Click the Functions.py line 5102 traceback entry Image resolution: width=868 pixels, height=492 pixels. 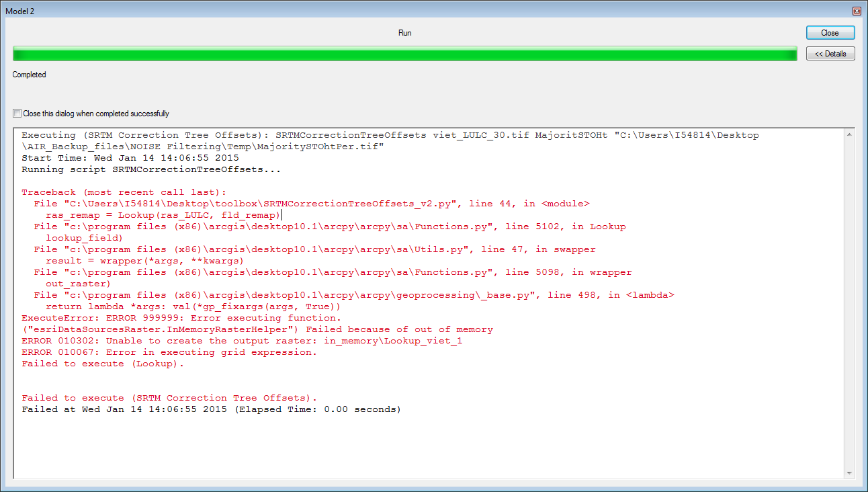[330, 227]
